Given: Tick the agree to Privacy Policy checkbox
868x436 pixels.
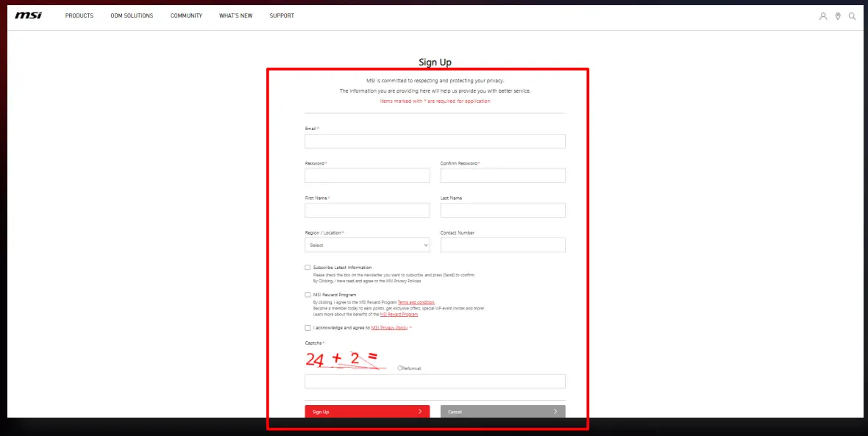Looking at the screenshot, I should (307, 328).
